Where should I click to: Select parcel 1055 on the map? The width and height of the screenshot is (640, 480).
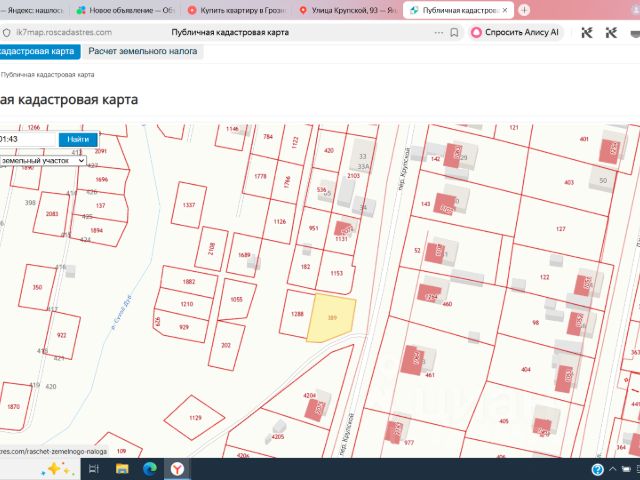pos(237,299)
